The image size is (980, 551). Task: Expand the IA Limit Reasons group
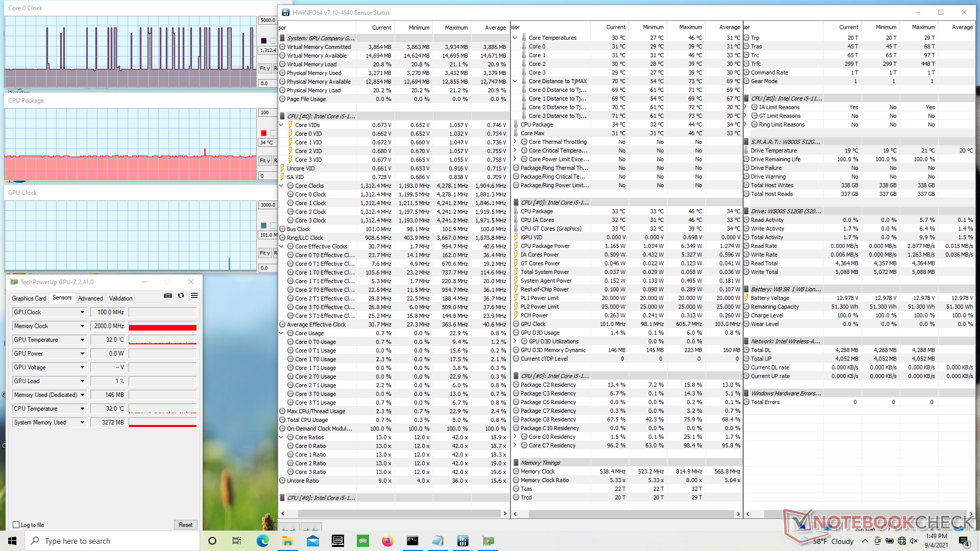tap(745, 107)
